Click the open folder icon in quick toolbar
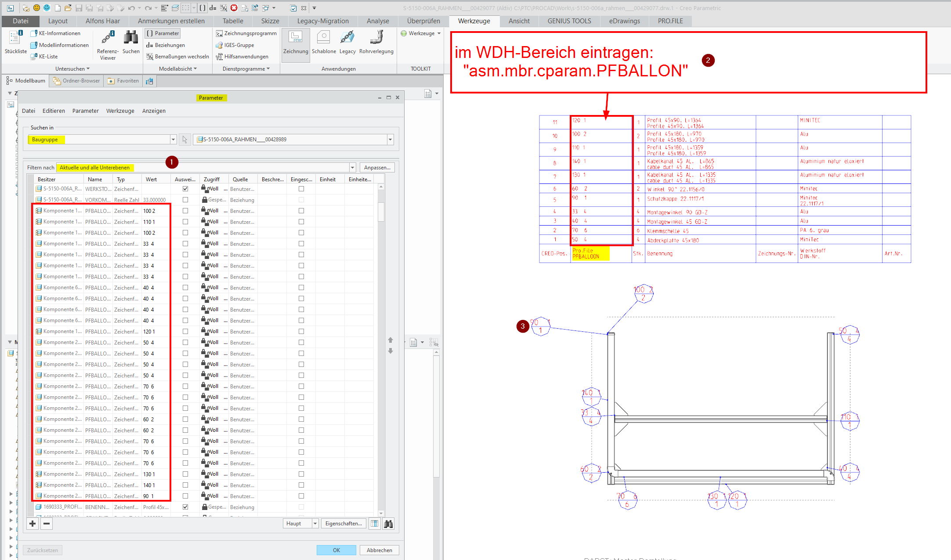Image resolution: width=951 pixels, height=560 pixels. (68, 8)
